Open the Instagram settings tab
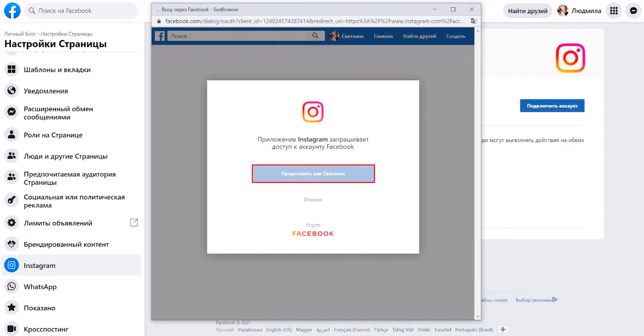Screen dimensions: 644x336 (x=71, y=265)
